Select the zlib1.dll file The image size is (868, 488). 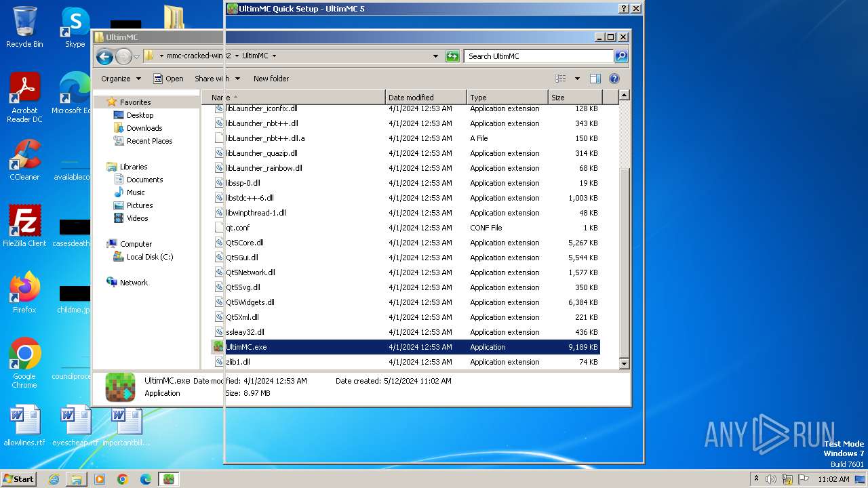point(406,362)
